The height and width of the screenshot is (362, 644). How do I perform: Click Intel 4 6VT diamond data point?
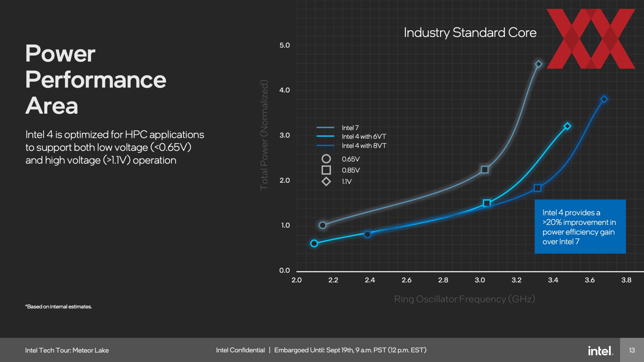[x=568, y=126]
